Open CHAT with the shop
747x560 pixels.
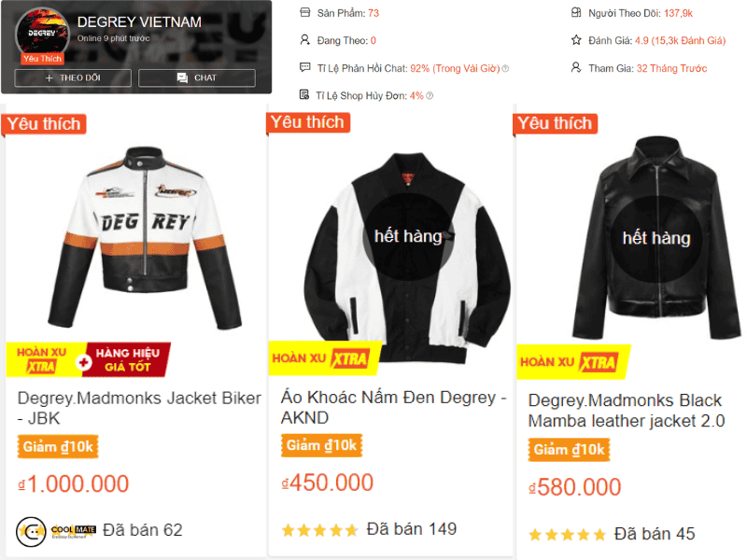[x=197, y=77]
